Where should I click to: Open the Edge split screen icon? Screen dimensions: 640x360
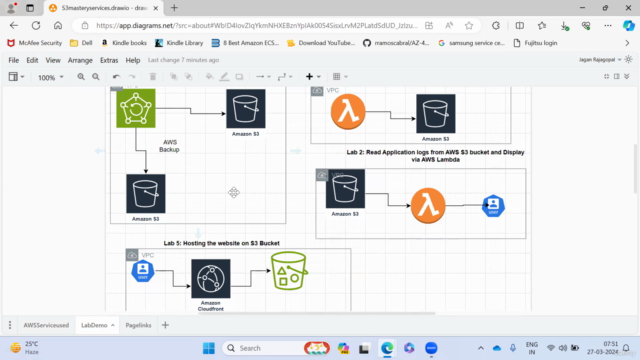(x=519, y=25)
